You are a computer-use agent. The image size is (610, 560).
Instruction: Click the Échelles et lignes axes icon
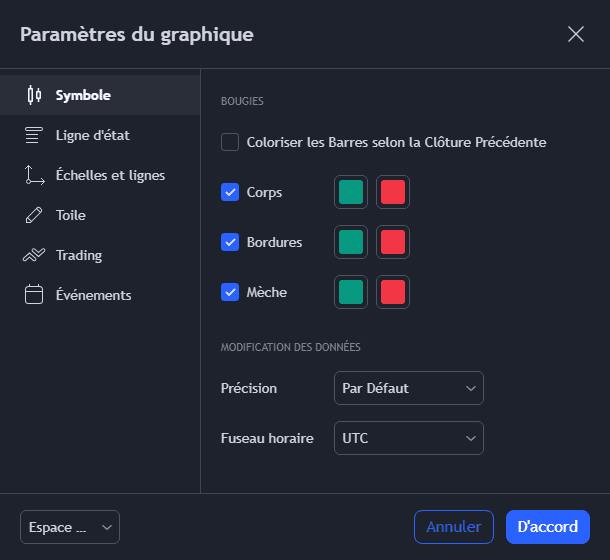point(34,175)
